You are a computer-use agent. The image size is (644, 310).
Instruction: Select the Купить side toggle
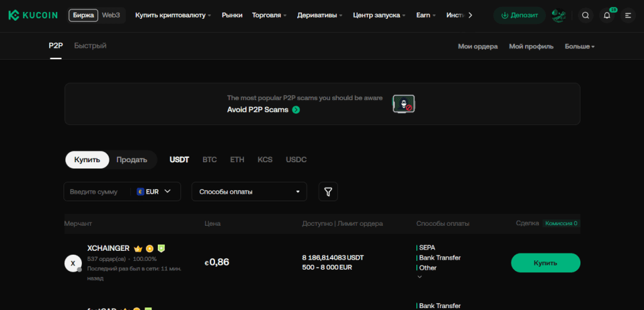[87, 160]
